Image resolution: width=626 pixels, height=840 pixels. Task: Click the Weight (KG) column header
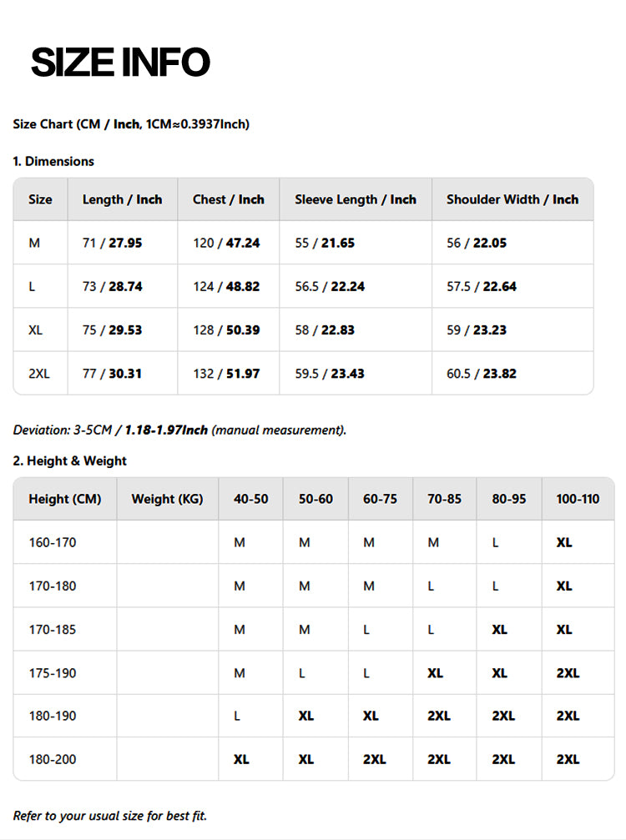tap(167, 499)
